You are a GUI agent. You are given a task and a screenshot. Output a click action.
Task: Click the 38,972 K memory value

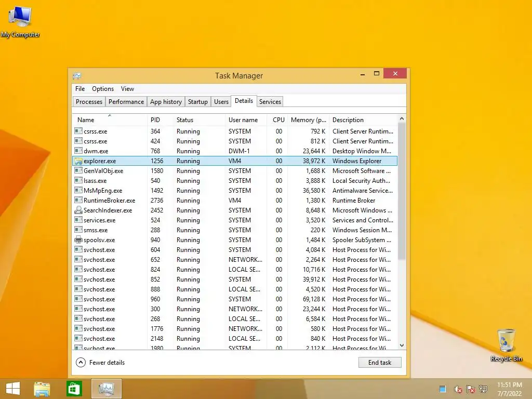[314, 161]
